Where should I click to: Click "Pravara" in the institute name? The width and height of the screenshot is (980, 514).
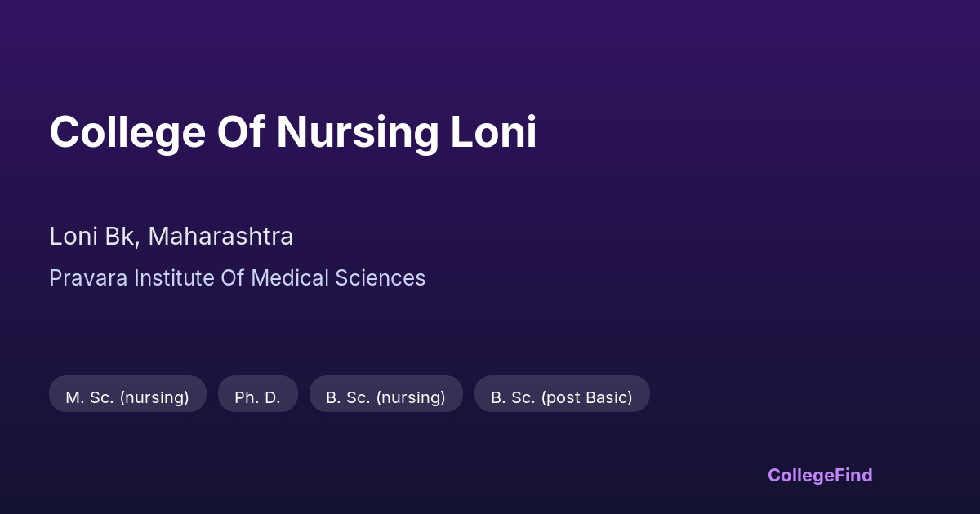click(88, 278)
